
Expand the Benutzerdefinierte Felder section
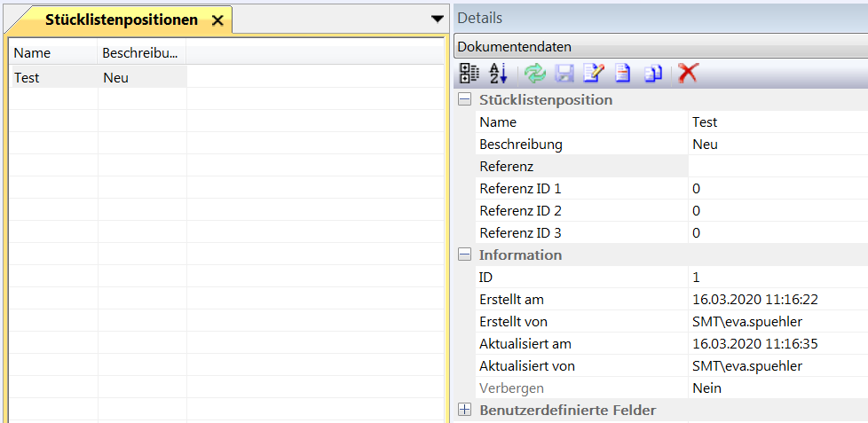tap(464, 410)
